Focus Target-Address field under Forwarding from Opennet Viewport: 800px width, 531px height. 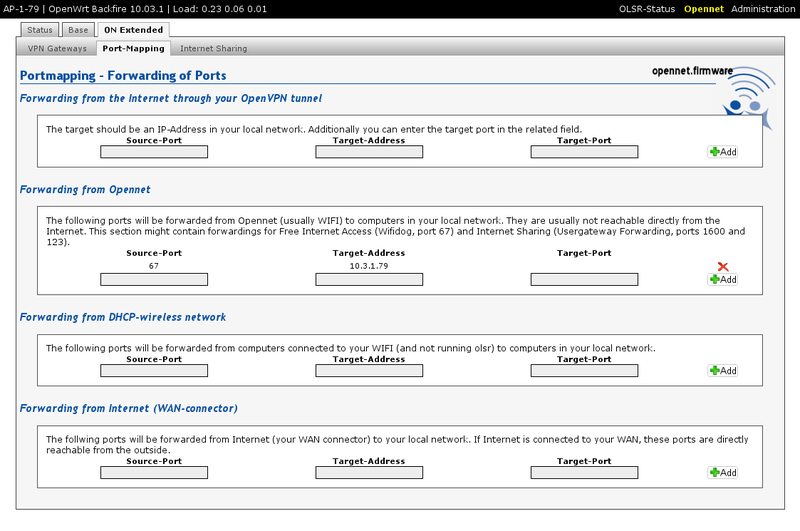click(x=369, y=279)
